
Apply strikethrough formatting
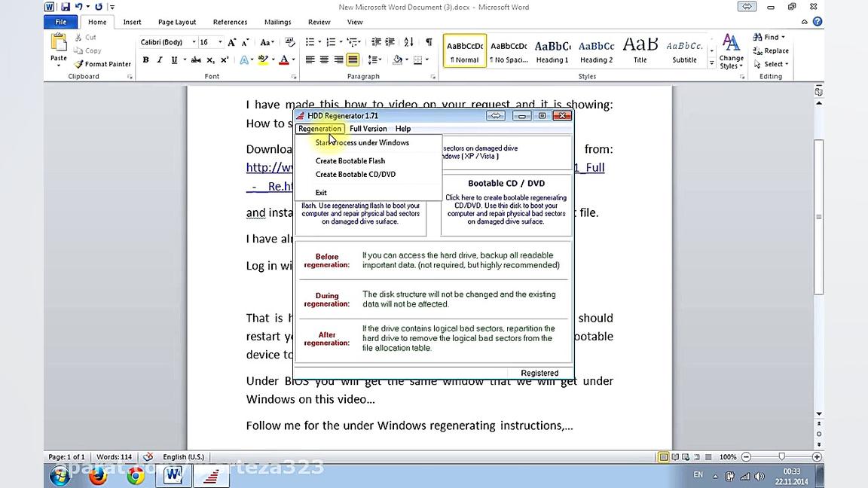(x=196, y=59)
